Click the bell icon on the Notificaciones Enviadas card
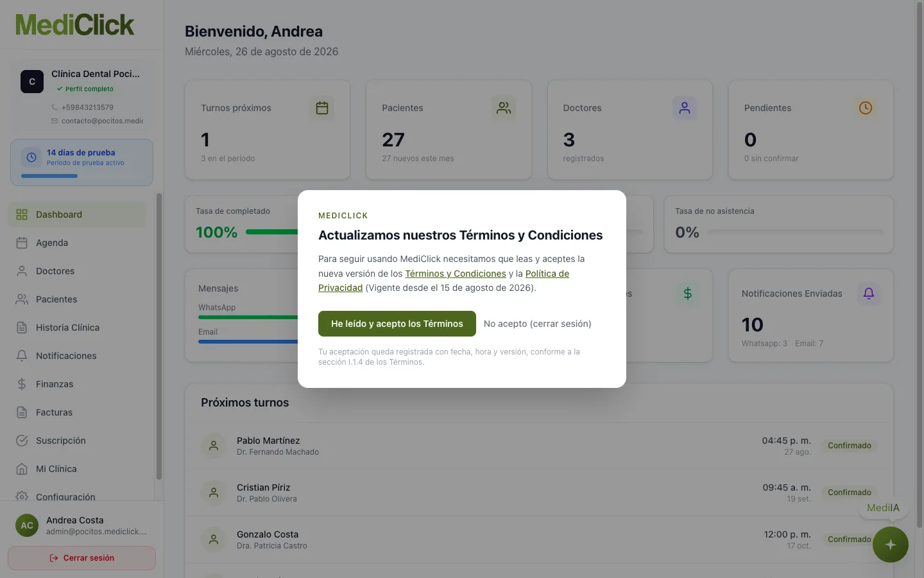924x578 pixels. pyautogui.click(x=869, y=293)
